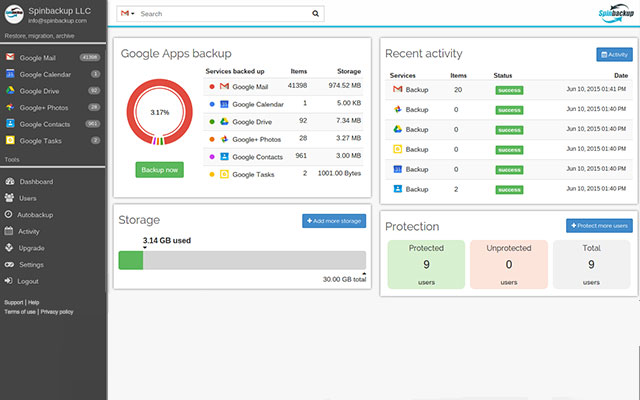Click the Gmail icon in Recent activity
The image size is (640, 400).
tap(397, 90)
